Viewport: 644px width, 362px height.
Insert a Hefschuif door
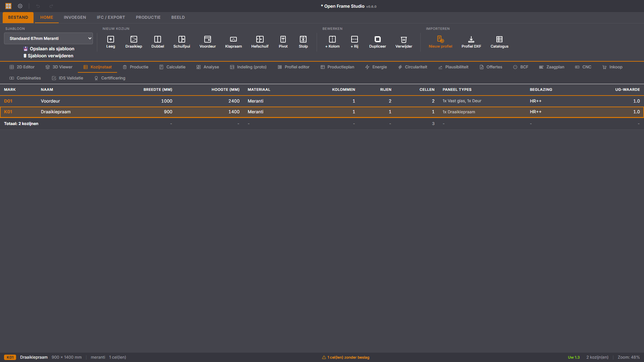click(x=260, y=42)
